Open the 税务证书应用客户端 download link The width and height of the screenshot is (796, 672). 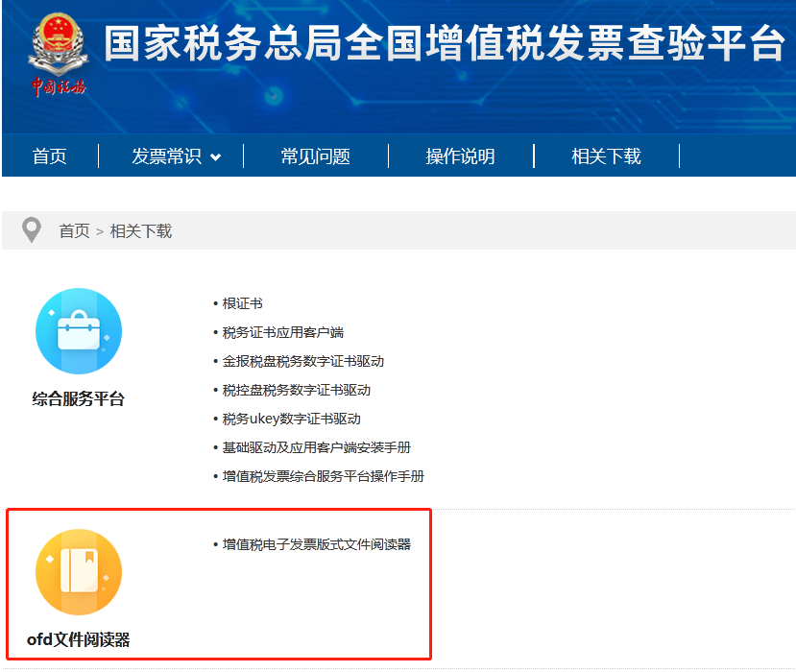282,332
